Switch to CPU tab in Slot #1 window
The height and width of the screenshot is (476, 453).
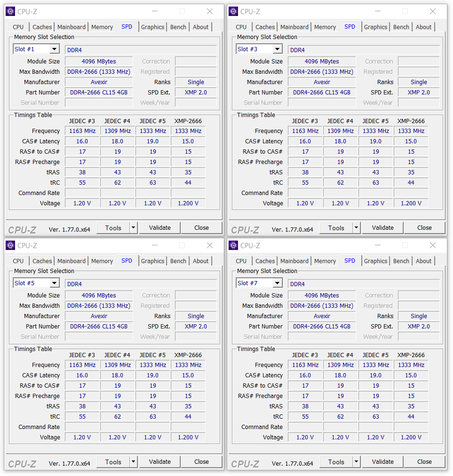click(18, 27)
